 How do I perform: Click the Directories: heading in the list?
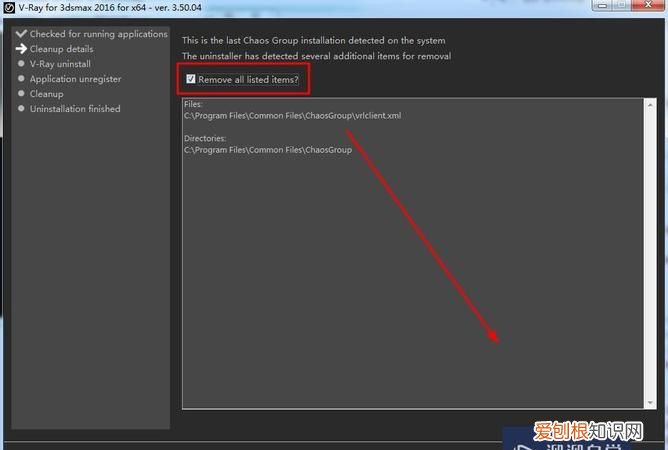click(x=205, y=138)
